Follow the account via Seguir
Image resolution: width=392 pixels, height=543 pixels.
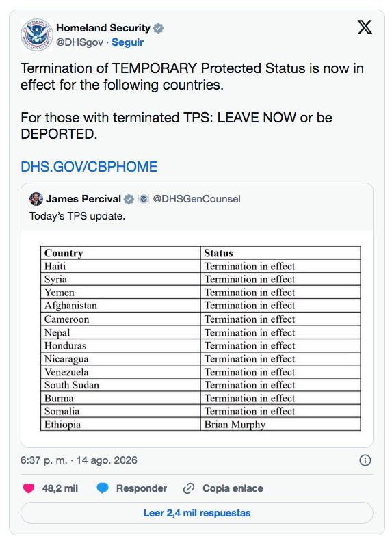point(127,42)
